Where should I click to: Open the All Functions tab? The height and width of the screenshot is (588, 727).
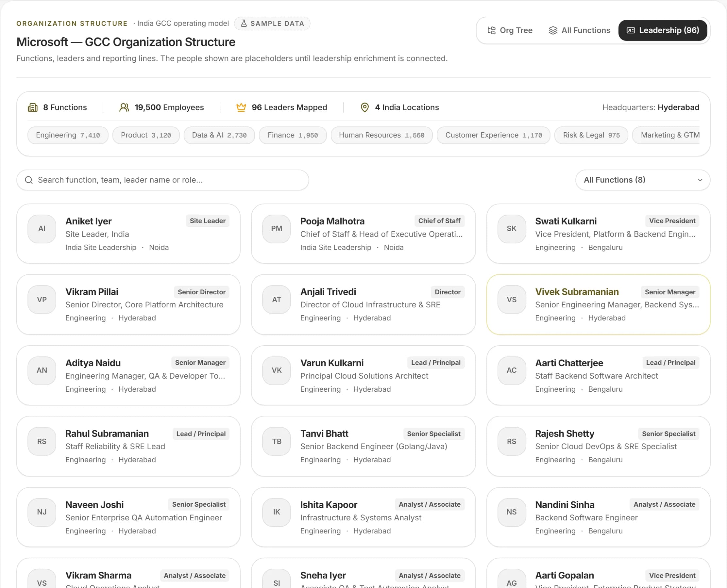579,30
